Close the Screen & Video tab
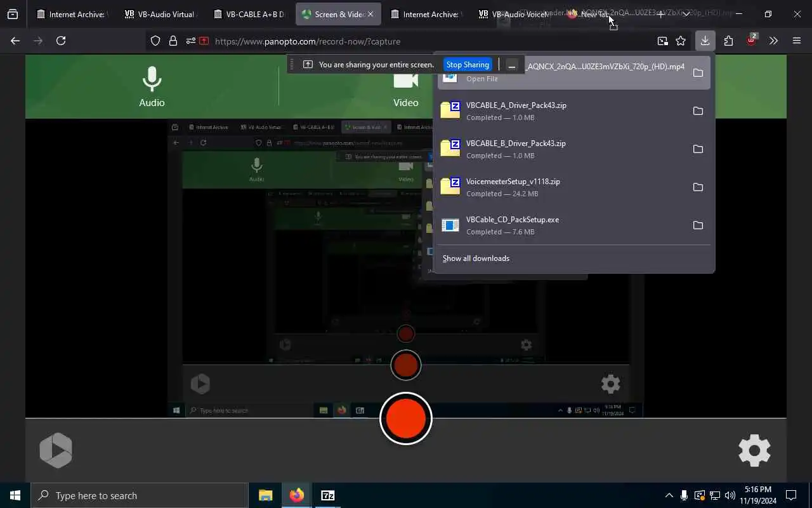Screen dimensions: 812x508 [x=370, y=14]
